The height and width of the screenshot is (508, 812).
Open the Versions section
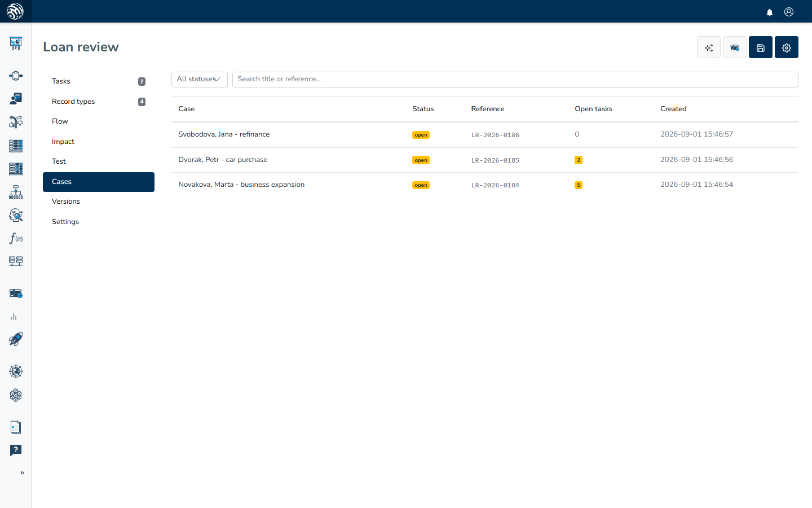(x=99, y=202)
